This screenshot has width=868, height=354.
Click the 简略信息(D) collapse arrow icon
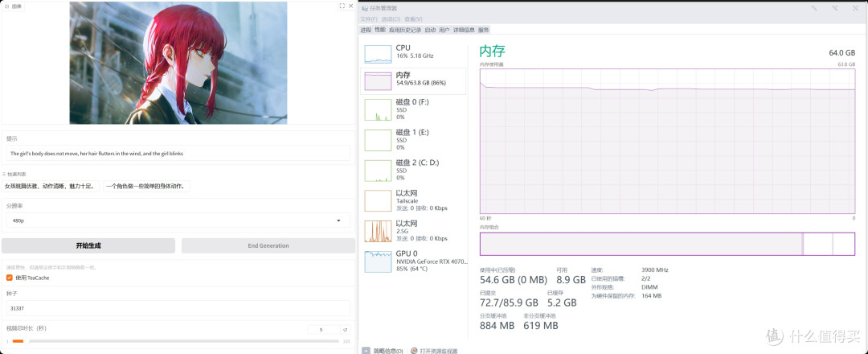click(366, 351)
